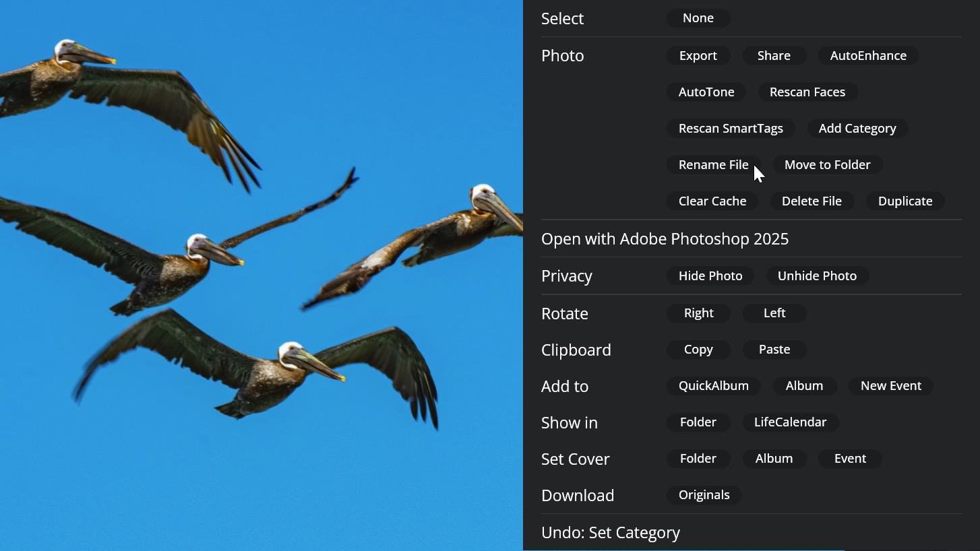Viewport: 980px width, 551px height.
Task: Click Unhide Photo under Privacy
Action: pos(817,276)
